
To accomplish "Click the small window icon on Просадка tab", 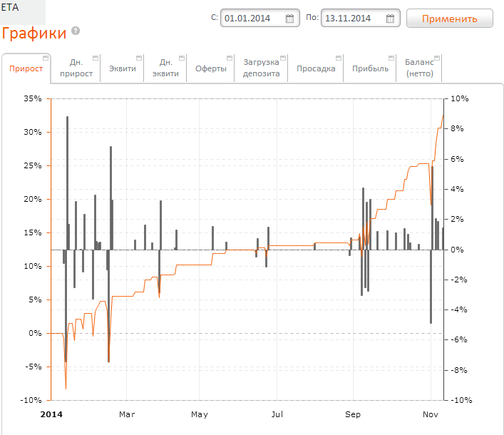I will coord(339,57).
